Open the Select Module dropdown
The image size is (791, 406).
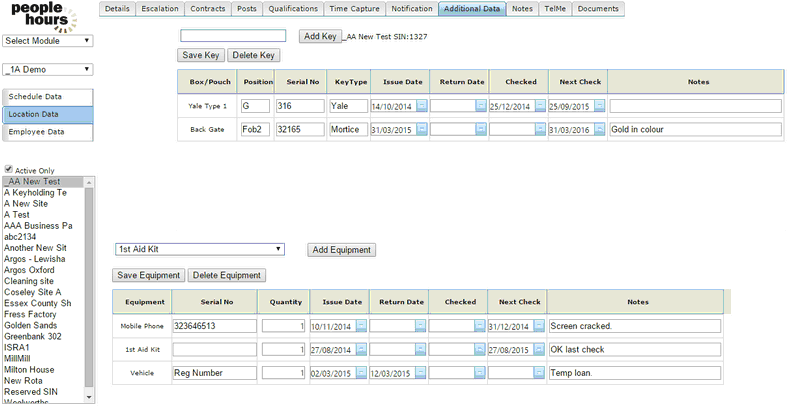48,41
